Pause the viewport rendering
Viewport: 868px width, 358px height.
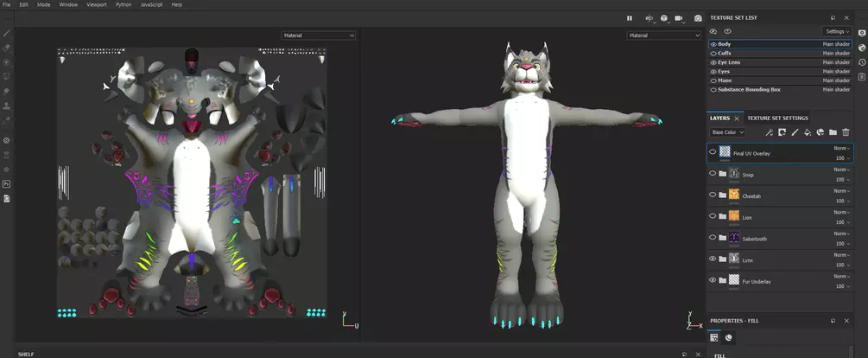click(630, 18)
